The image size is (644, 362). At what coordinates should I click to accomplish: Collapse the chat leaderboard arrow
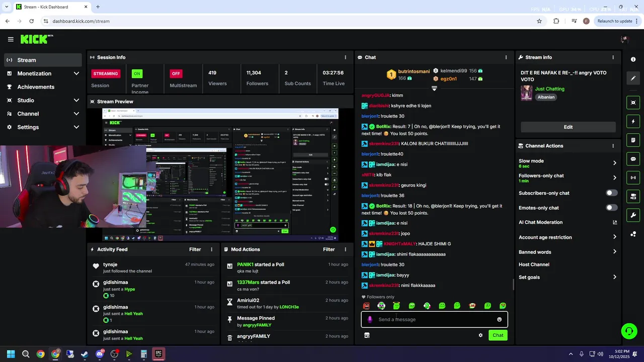click(x=434, y=88)
